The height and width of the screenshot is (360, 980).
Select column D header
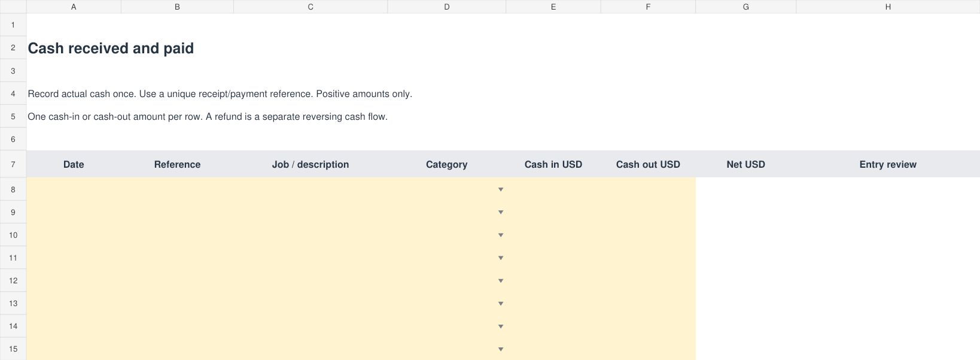click(x=447, y=7)
